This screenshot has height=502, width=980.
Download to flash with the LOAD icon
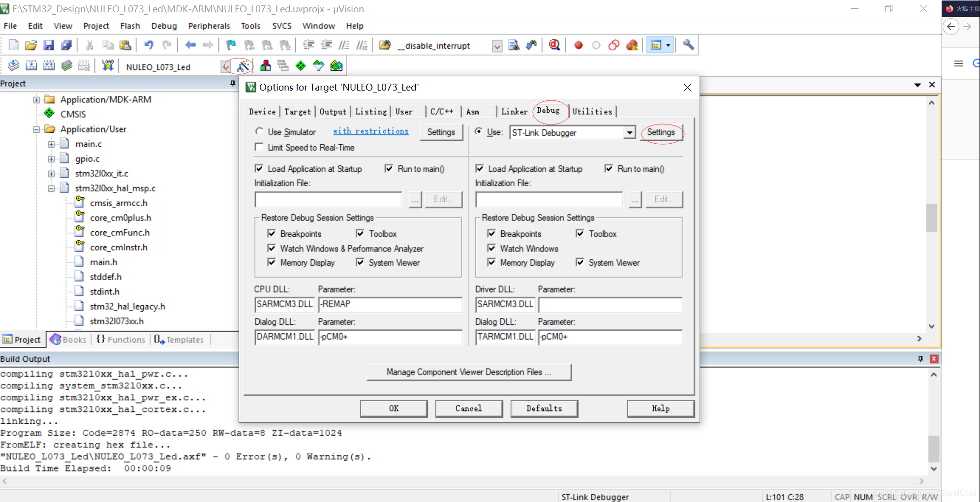108,65
